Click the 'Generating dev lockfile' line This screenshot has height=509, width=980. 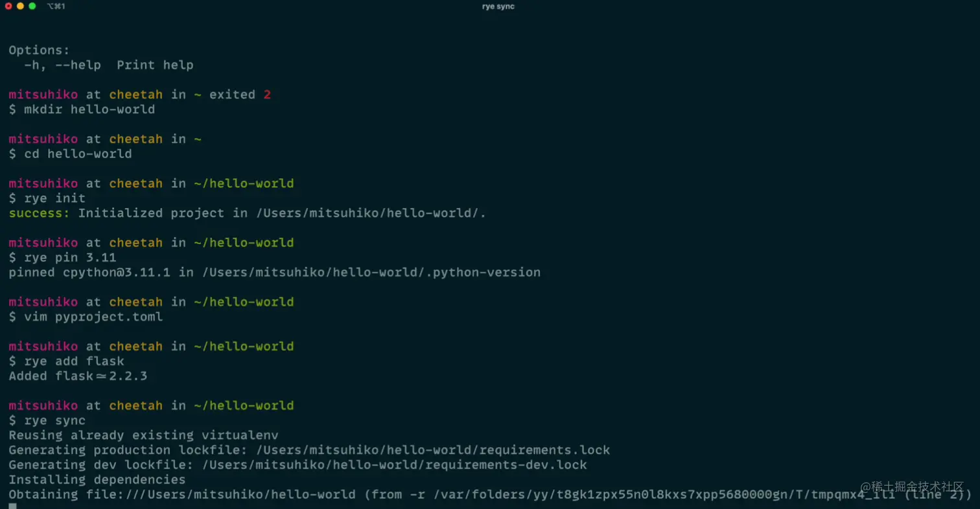click(297, 465)
